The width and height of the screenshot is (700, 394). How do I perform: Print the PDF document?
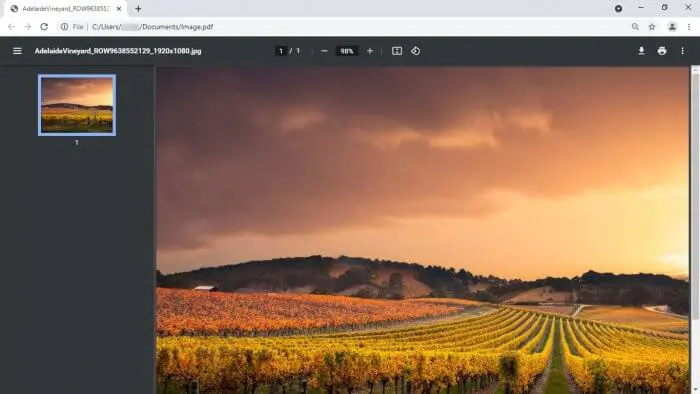pos(662,51)
